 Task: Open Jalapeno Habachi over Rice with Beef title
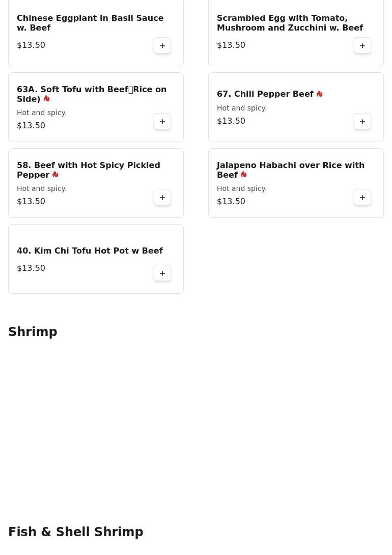point(290,170)
